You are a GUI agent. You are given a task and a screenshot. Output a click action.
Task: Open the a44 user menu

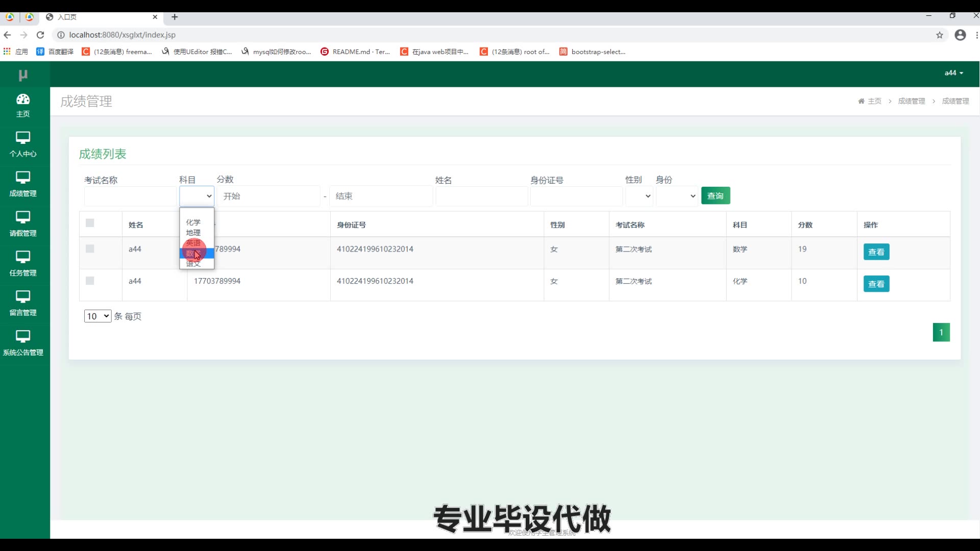(x=953, y=73)
